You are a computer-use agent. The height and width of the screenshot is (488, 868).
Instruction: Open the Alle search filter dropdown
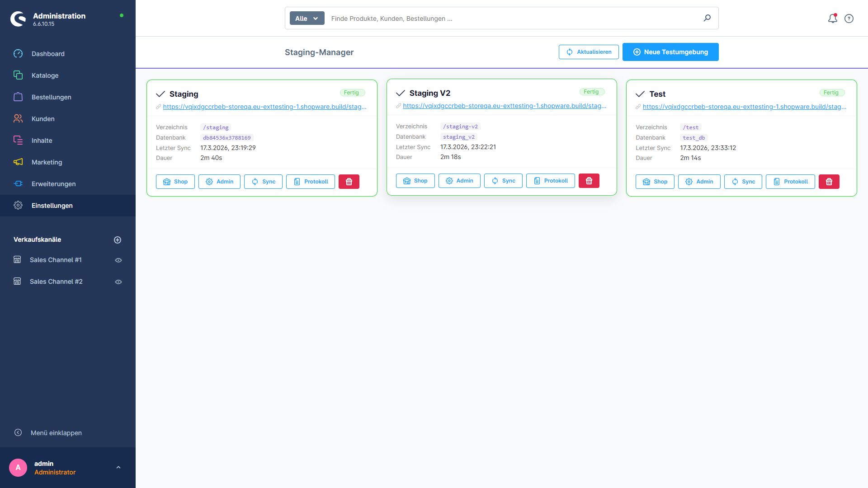point(307,19)
